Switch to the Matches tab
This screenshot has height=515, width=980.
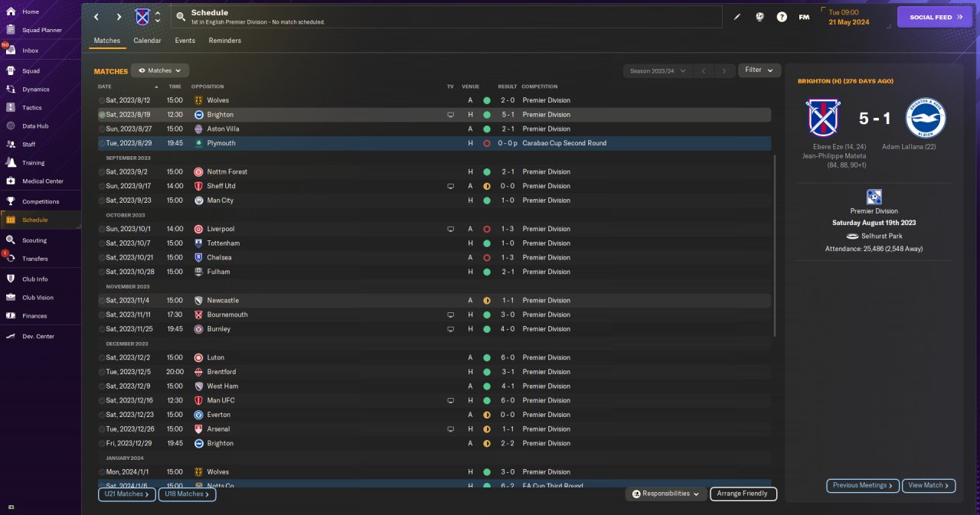click(107, 41)
